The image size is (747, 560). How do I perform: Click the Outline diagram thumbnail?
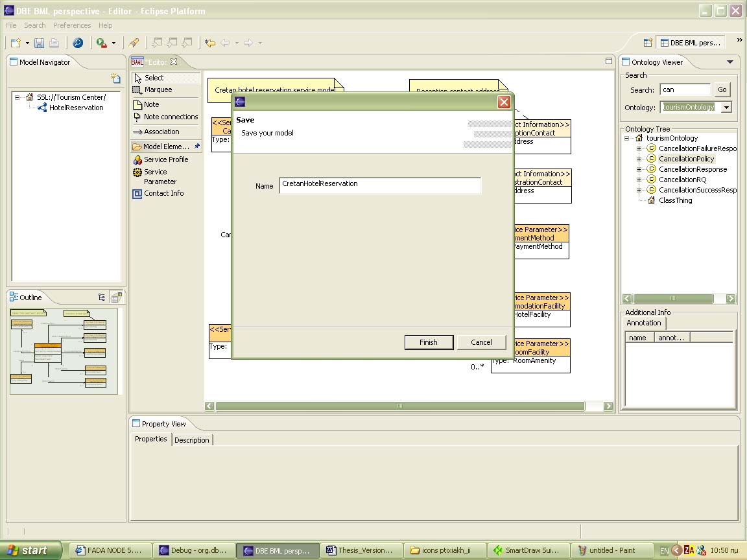64,351
